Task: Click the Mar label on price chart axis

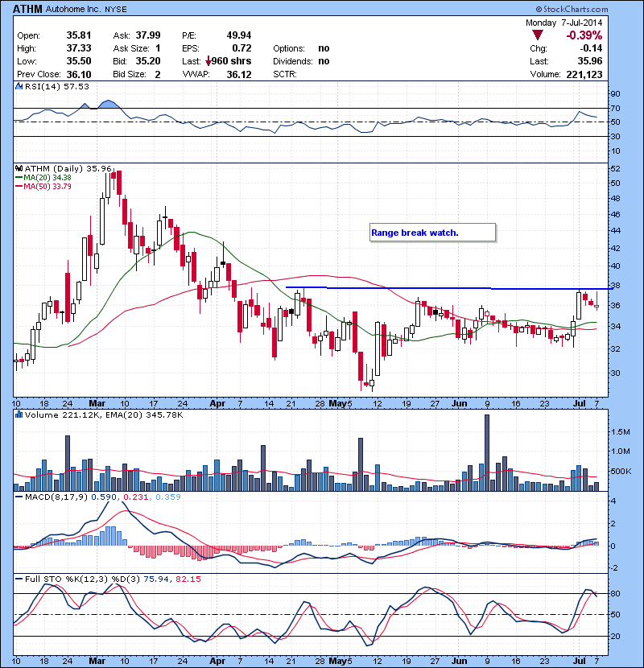Action: click(97, 403)
